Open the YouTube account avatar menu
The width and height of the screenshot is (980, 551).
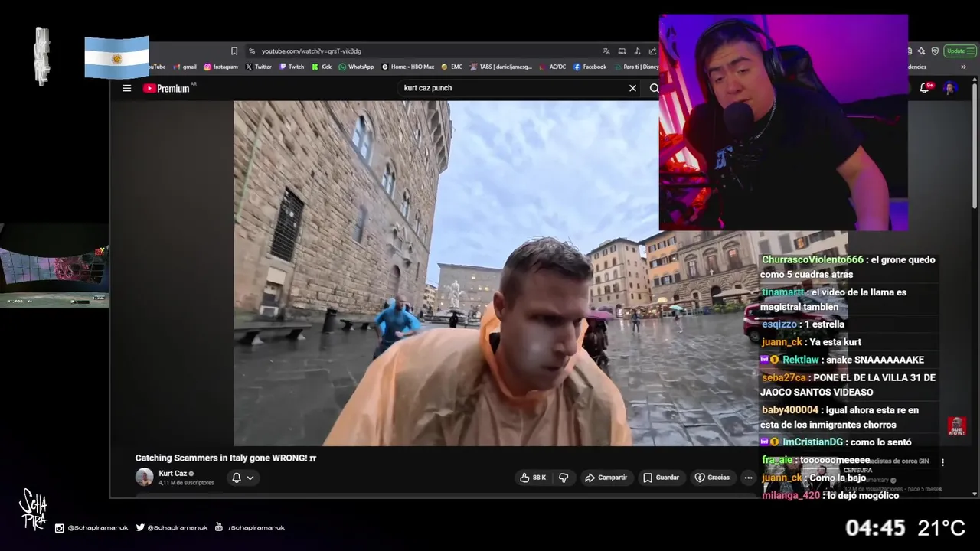pyautogui.click(x=950, y=88)
